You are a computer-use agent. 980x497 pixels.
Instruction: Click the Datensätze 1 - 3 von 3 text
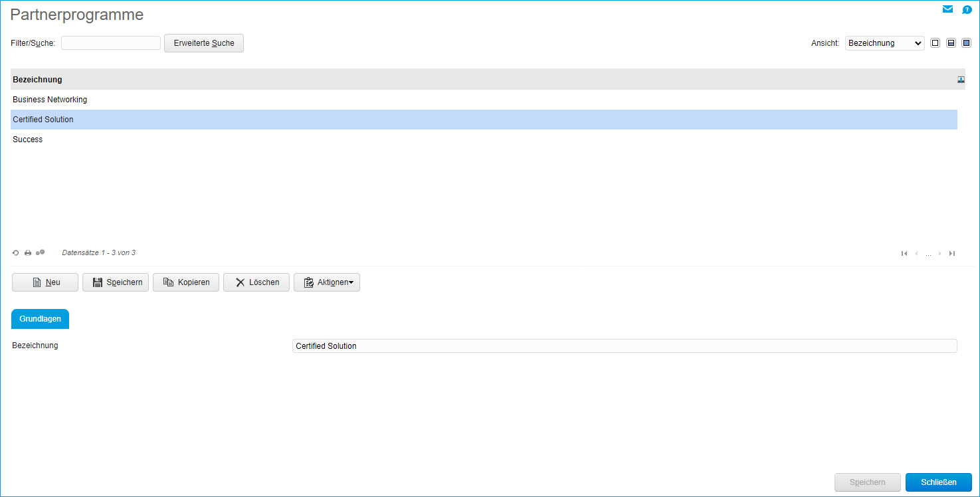coord(98,252)
